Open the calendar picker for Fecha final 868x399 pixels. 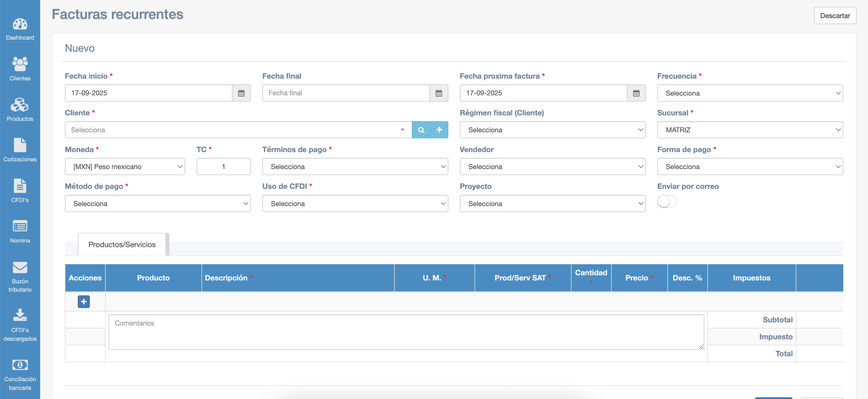point(438,93)
